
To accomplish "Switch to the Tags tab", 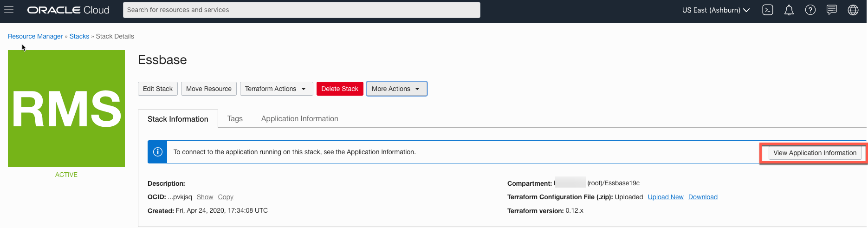I will (235, 118).
